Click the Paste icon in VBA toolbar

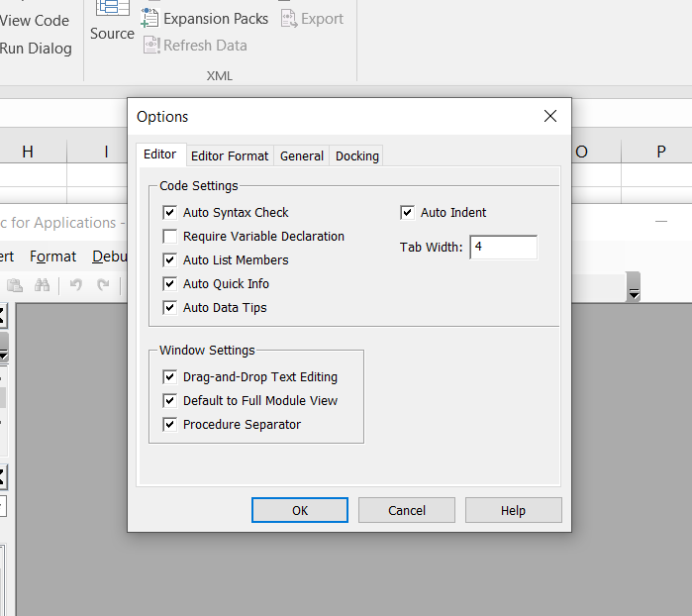(x=15, y=285)
